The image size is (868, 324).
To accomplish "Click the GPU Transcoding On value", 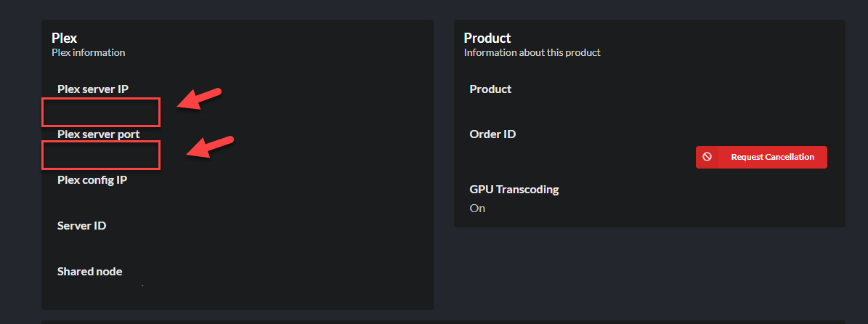I will [x=477, y=208].
